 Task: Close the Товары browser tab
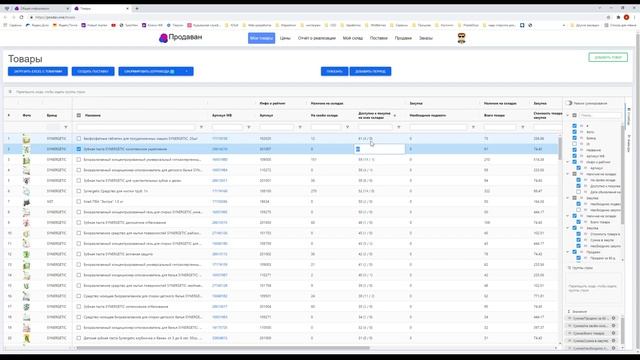coord(127,8)
